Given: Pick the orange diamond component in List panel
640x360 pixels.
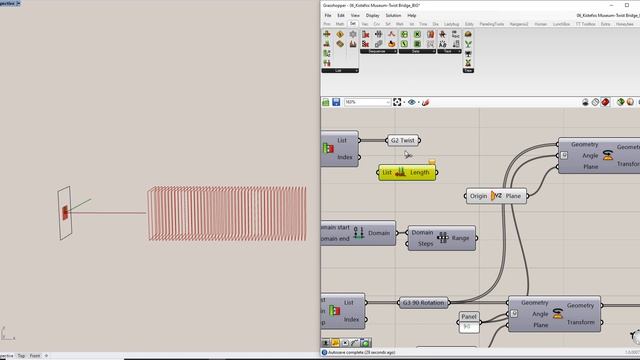Looking at the screenshot, I should pyautogui.click(x=340, y=34).
